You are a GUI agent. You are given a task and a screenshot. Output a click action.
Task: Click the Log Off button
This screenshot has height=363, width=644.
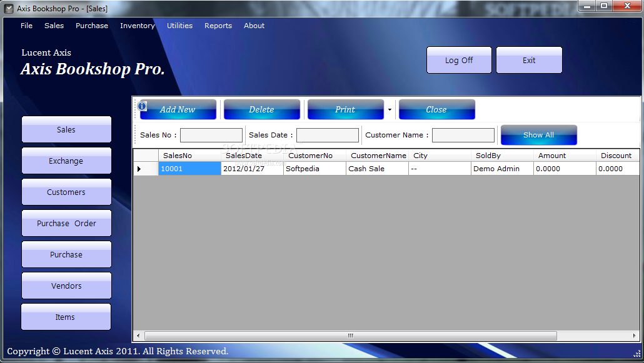(459, 60)
